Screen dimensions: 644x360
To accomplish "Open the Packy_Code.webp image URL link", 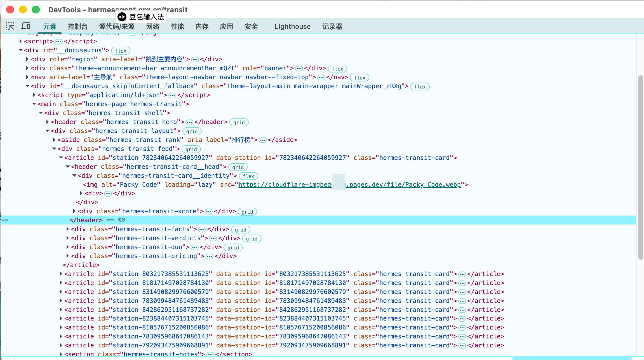I will pos(349,184).
